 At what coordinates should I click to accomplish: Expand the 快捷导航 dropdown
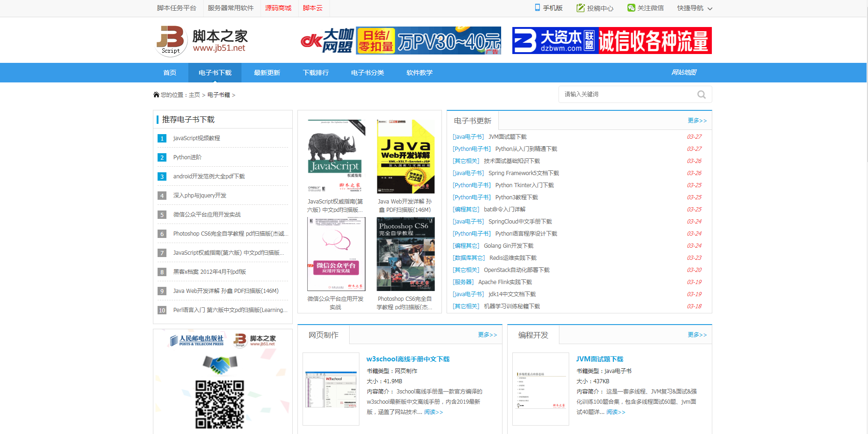click(695, 8)
